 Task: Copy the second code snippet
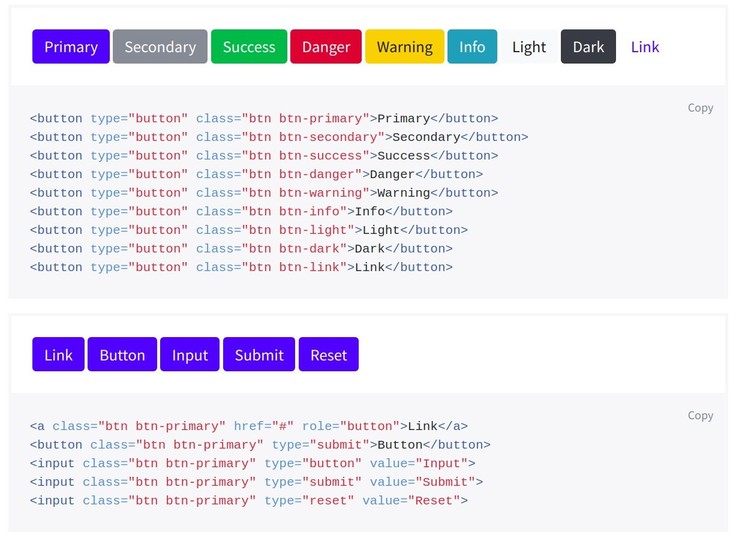[700, 416]
